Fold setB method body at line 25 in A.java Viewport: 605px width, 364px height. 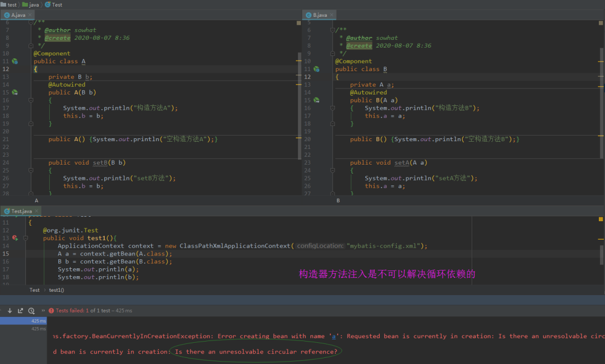click(31, 170)
